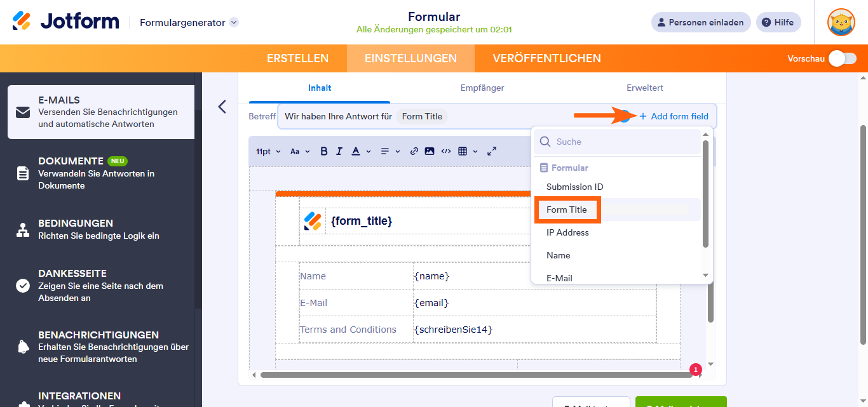The height and width of the screenshot is (407, 868).
Task: Click the Jotform icon in email template
Action: coord(313,221)
